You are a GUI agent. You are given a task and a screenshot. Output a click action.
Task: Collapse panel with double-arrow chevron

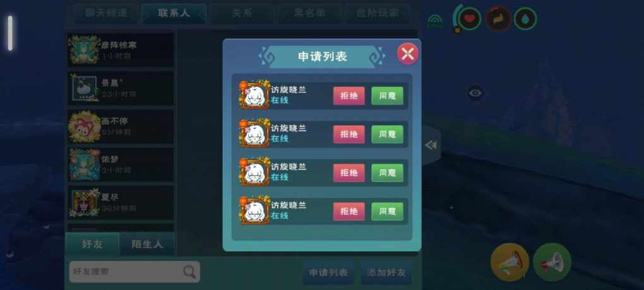tap(431, 145)
